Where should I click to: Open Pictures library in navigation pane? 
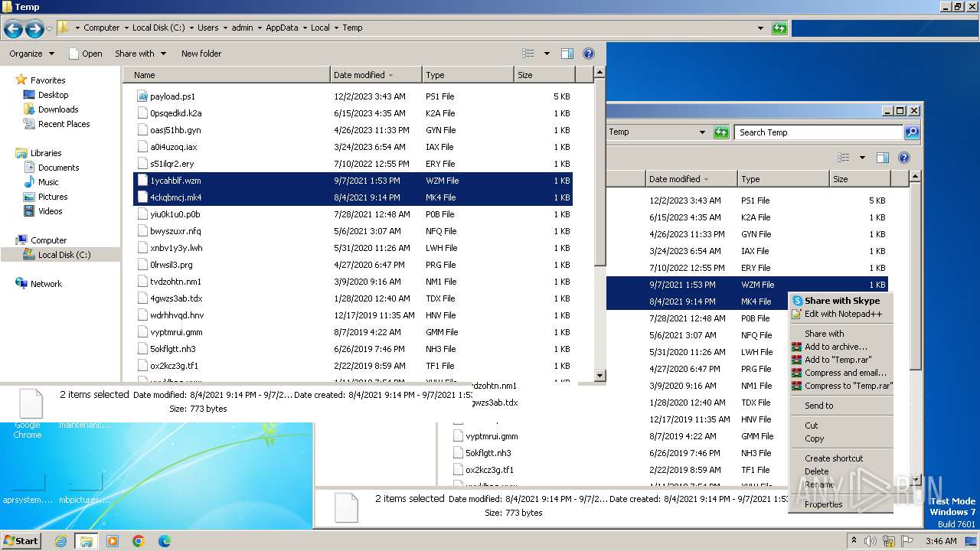click(x=53, y=197)
